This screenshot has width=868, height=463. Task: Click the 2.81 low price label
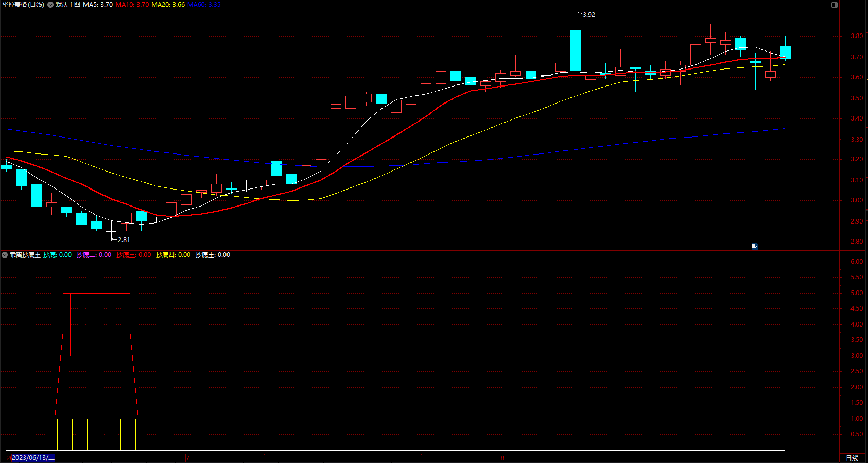tap(124, 240)
